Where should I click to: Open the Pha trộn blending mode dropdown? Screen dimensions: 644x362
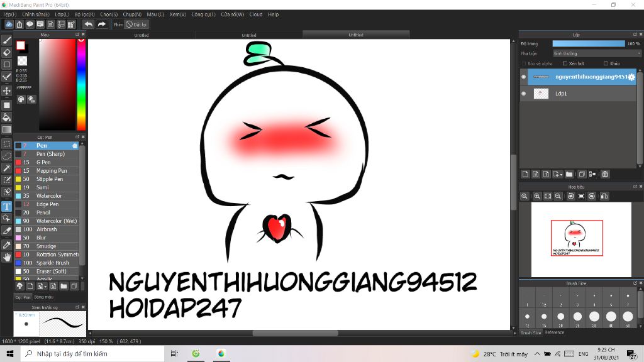click(596, 53)
